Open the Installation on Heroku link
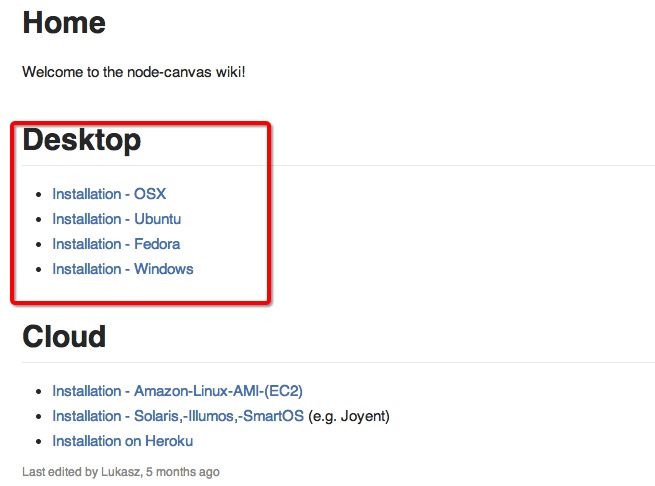This screenshot has height=486, width=655. click(x=123, y=441)
